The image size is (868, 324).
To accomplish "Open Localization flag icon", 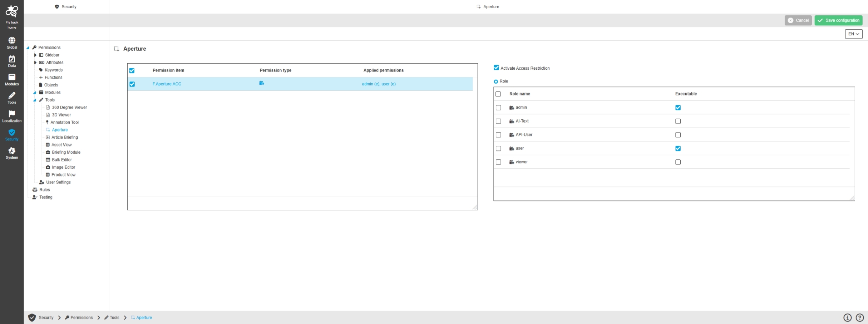I will 12,114.
